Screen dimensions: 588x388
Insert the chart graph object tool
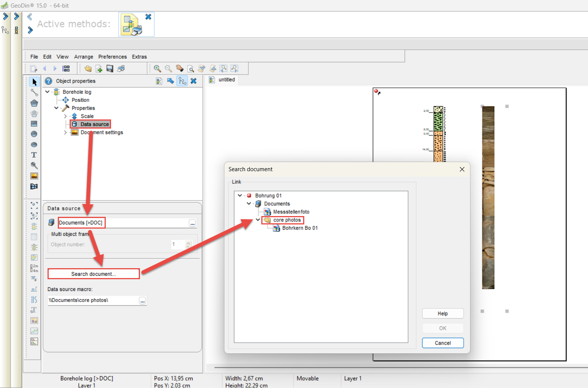[x=34, y=331]
